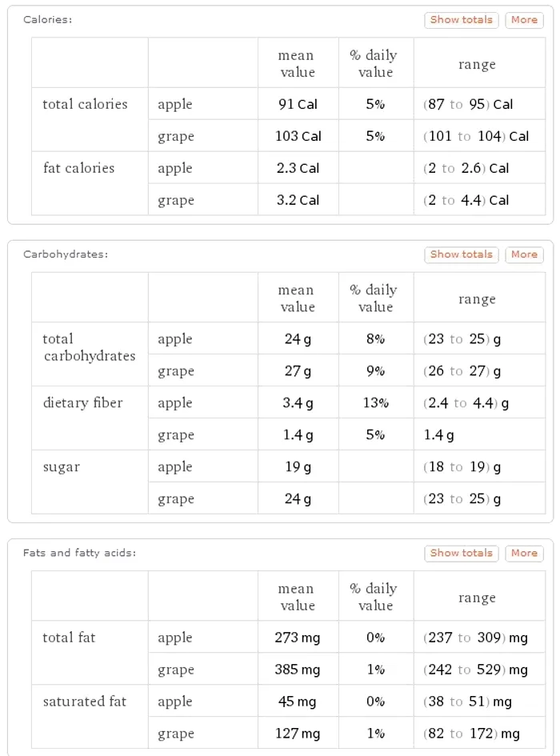
Task: Click the grape entry under total calories
Action: [178, 136]
